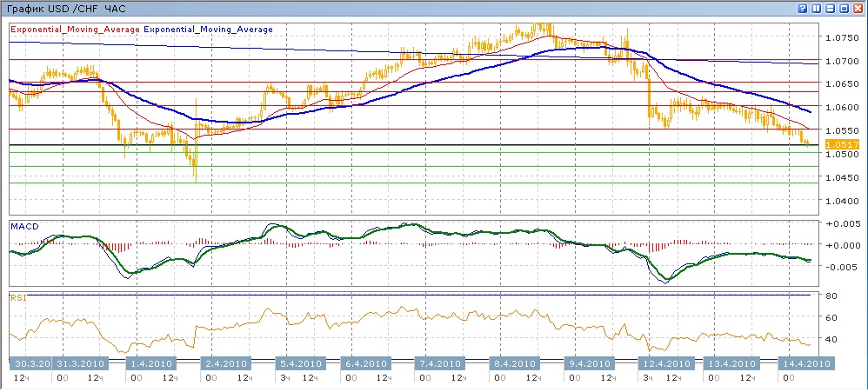Viewport: 868px width, 392px height.
Task: Click the current price tag 1.0517
Action: [841, 144]
